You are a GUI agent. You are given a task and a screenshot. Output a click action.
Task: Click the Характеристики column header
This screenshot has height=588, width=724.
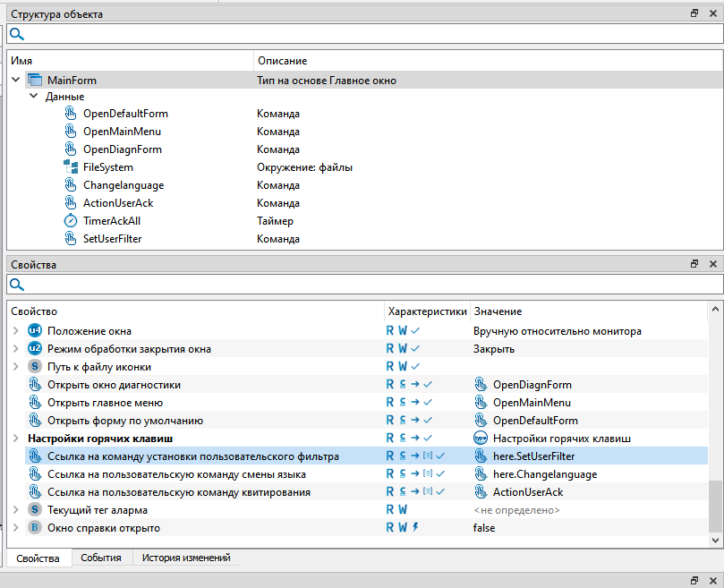426,311
